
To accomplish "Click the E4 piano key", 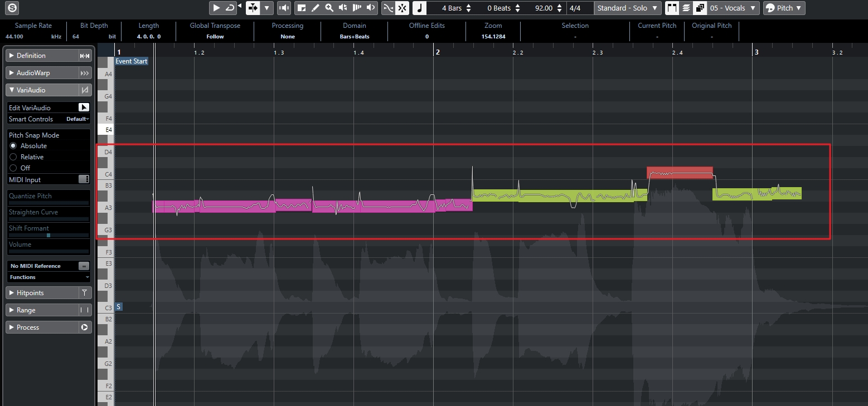I will [105, 130].
